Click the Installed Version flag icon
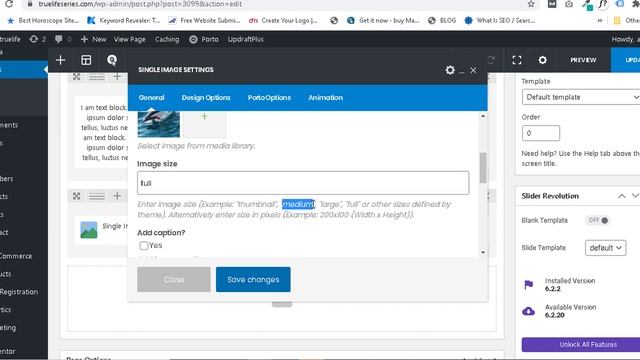Image resolution: width=640 pixels, height=360 pixels. click(x=529, y=284)
